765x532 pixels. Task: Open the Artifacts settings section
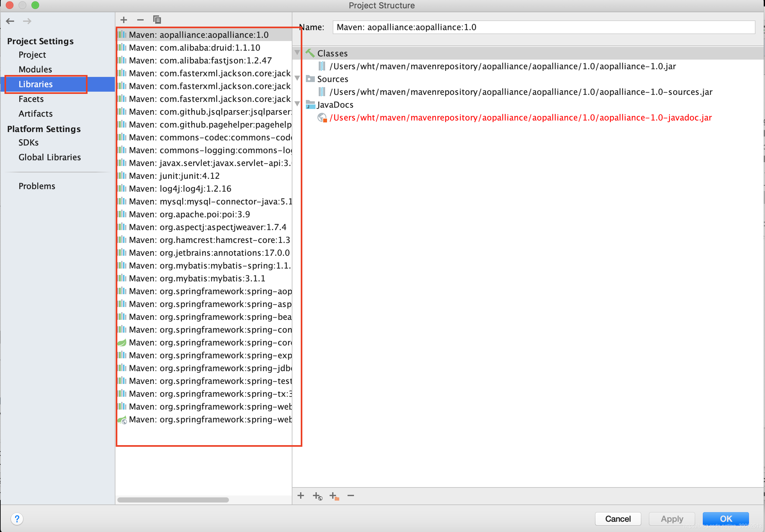coord(36,113)
